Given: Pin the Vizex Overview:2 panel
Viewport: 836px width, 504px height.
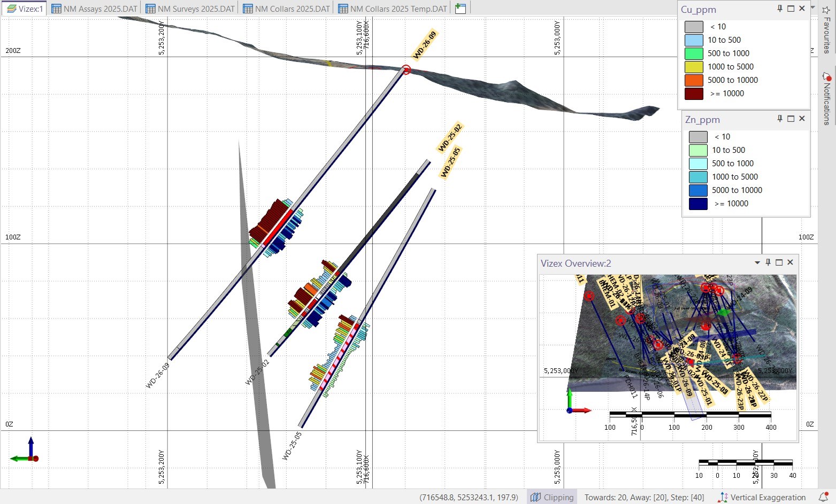Looking at the screenshot, I should coord(768,262).
